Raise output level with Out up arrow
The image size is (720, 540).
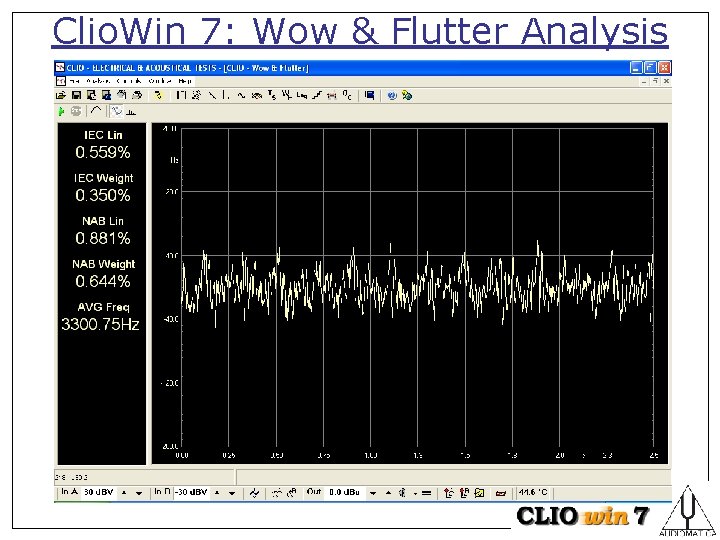tap(388, 493)
